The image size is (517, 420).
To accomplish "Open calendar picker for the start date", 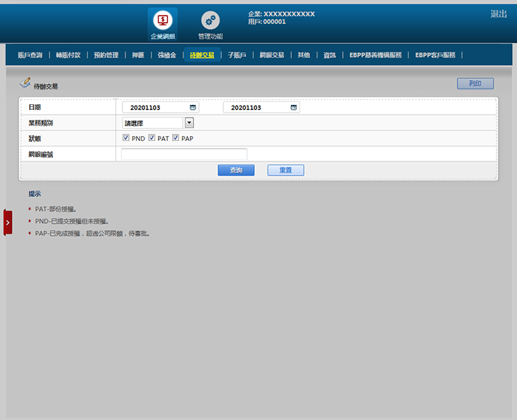I will click(x=193, y=108).
